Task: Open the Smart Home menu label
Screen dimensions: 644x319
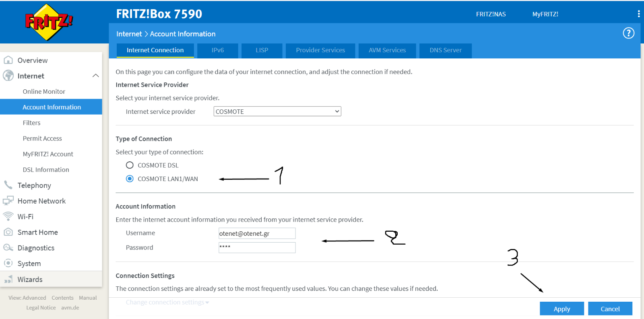Action: tap(37, 232)
